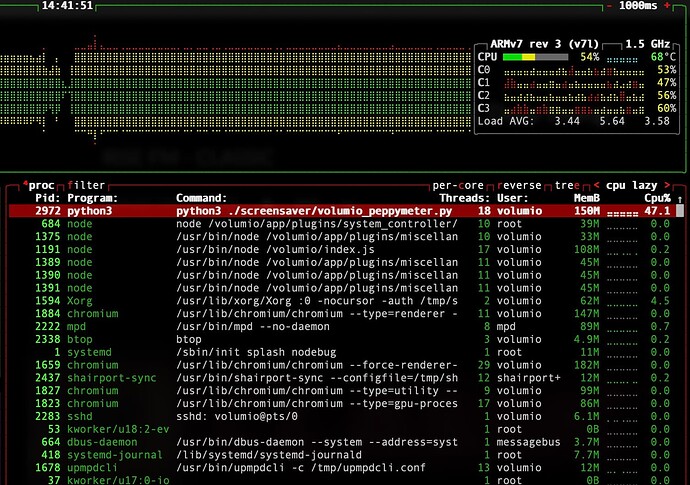Click the Command: column header
Viewport: 690px width, 485px height.
click(x=202, y=198)
